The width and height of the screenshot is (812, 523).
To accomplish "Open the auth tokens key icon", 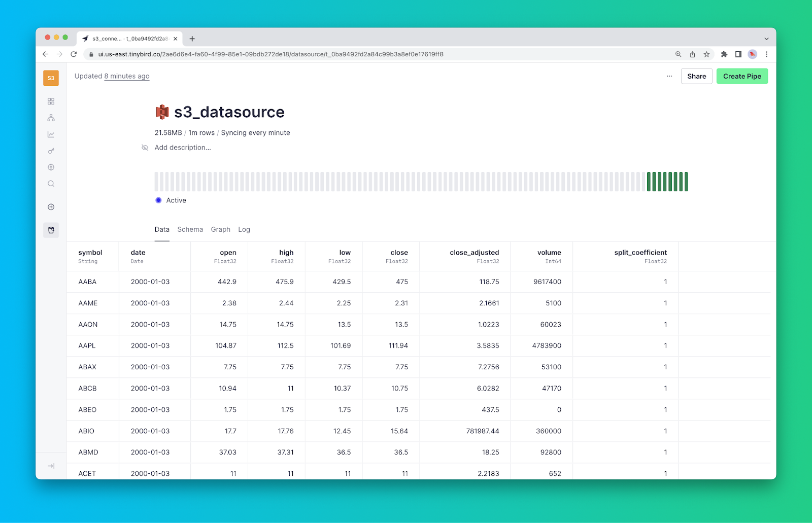I will tap(51, 151).
